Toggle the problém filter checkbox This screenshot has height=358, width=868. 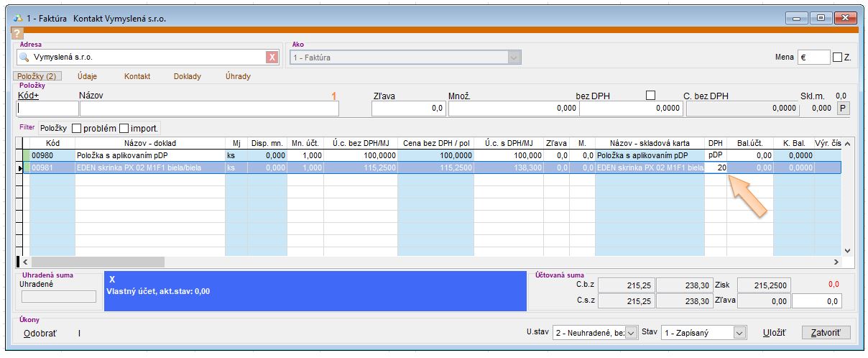pos(78,128)
